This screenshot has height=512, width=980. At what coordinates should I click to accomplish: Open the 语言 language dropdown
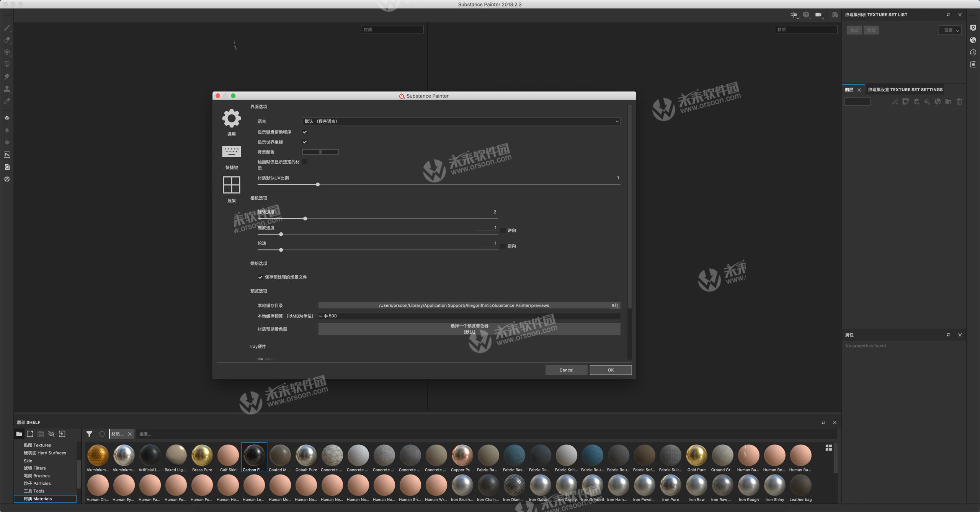click(x=461, y=121)
